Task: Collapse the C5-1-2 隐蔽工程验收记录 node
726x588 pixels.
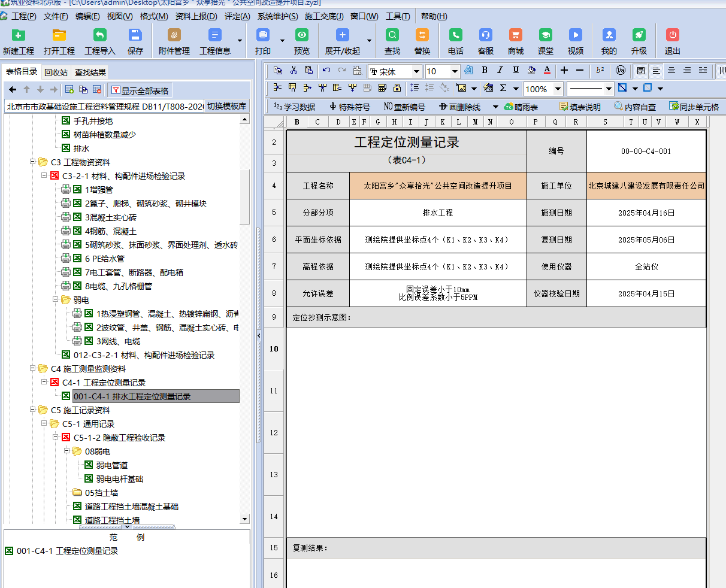Action: pyautogui.click(x=56, y=438)
